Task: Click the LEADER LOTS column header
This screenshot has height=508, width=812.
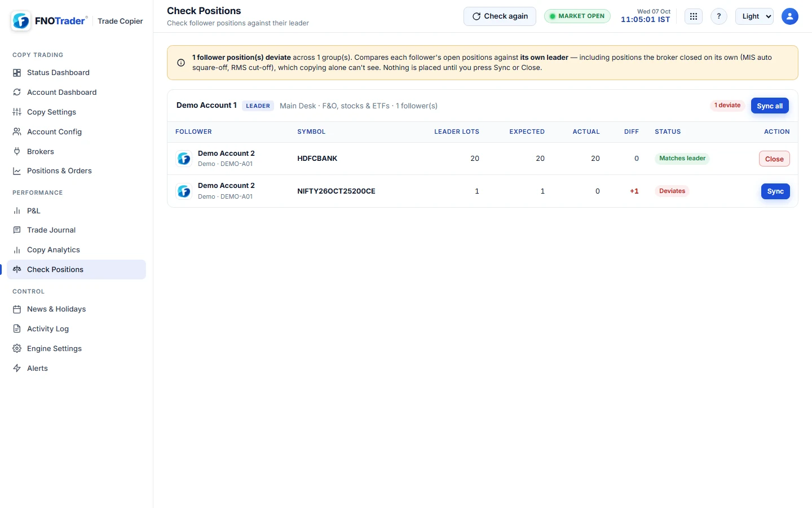Action: [x=457, y=132]
